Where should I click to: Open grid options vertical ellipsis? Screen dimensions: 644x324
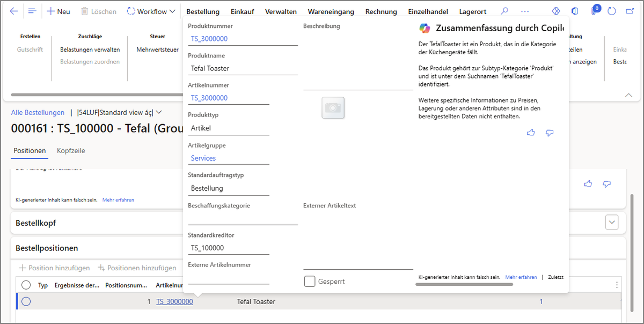pyautogui.click(x=617, y=285)
